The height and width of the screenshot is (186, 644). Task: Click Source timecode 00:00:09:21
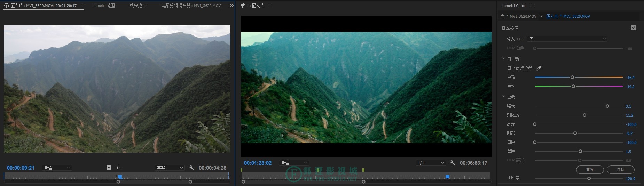(21, 168)
